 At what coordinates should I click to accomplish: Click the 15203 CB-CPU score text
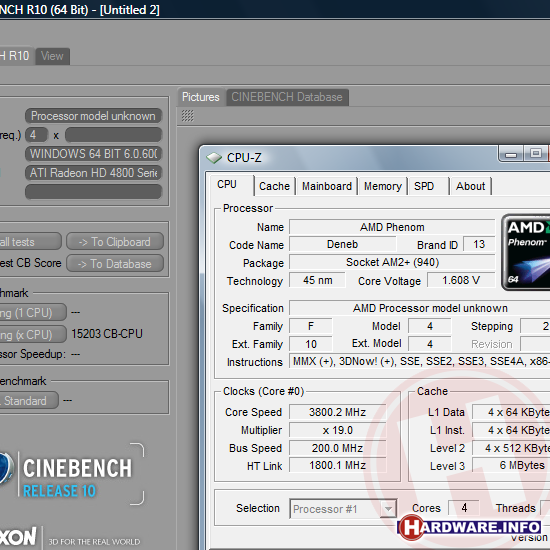(107, 334)
